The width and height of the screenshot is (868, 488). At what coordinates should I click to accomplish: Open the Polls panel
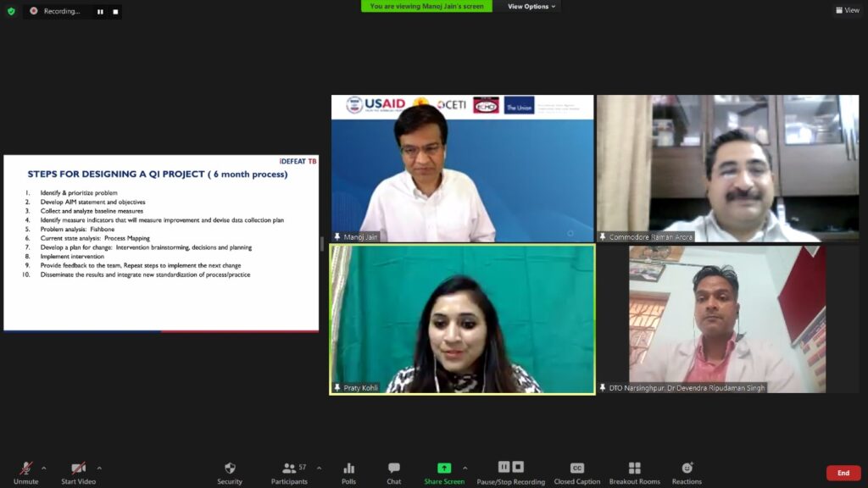click(x=348, y=469)
